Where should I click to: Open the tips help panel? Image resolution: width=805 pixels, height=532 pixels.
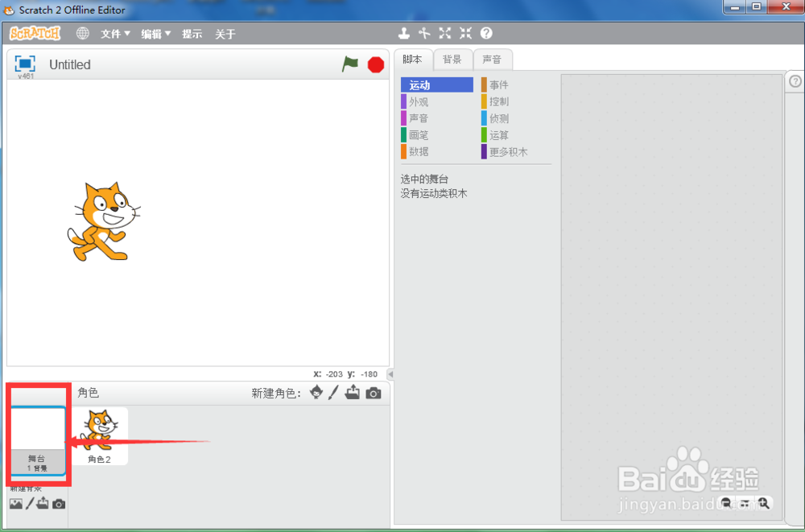[795, 81]
